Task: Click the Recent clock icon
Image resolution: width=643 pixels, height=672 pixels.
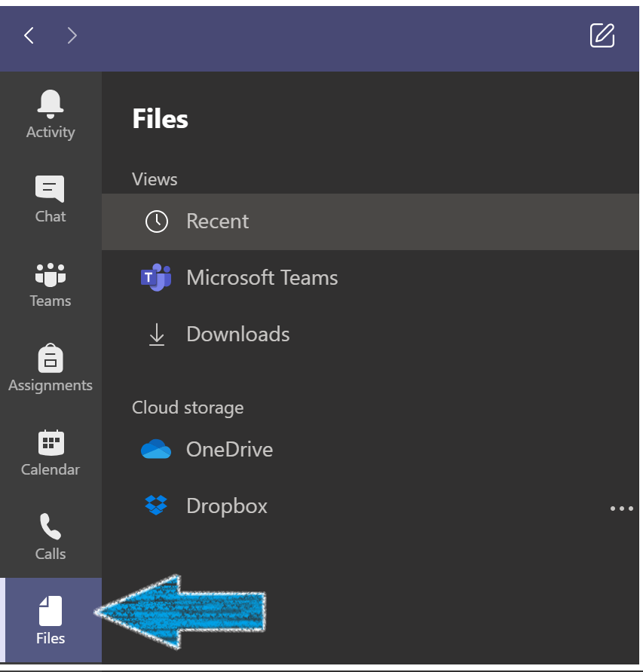Action: click(x=157, y=221)
